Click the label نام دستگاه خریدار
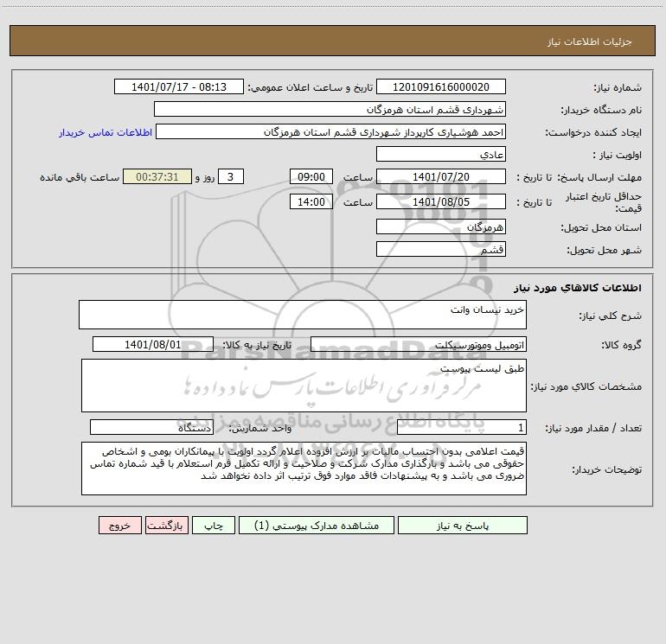Viewport: 666px width, 644px height. pyautogui.click(x=601, y=110)
